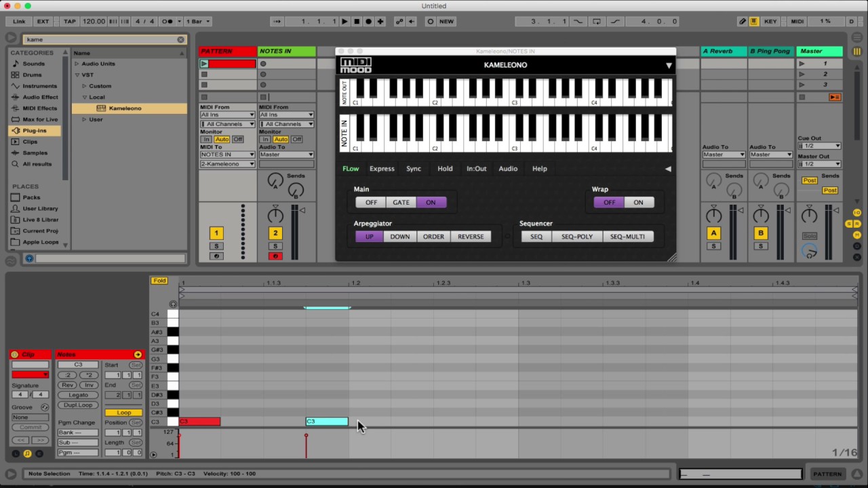
Task: Toggle the Loop switch in transport
Action: [597, 22]
